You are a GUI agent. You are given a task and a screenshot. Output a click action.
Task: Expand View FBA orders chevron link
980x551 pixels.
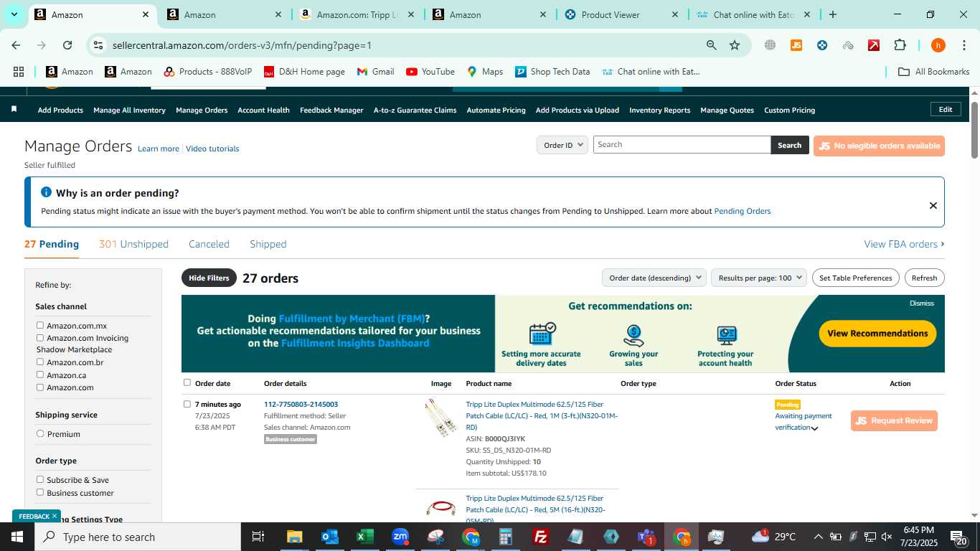[x=904, y=244]
